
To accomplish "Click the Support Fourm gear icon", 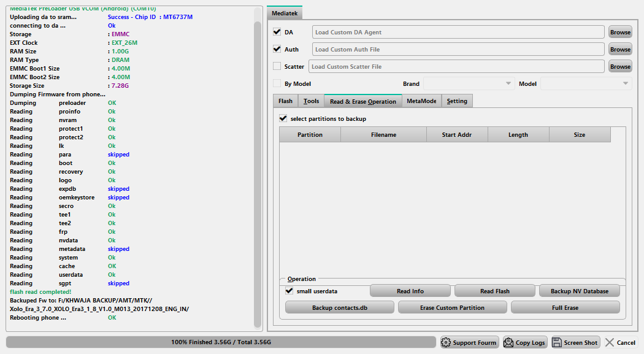I will click(446, 342).
